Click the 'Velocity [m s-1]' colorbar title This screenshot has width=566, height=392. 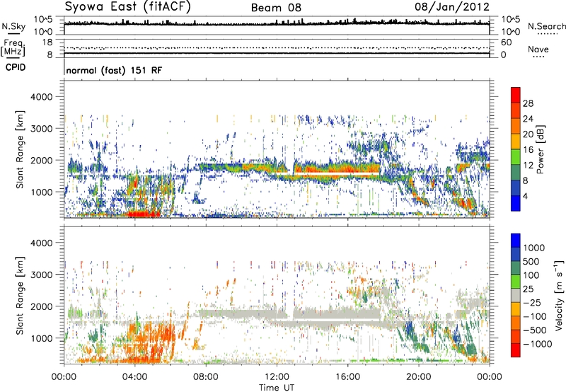pos(559,295)
